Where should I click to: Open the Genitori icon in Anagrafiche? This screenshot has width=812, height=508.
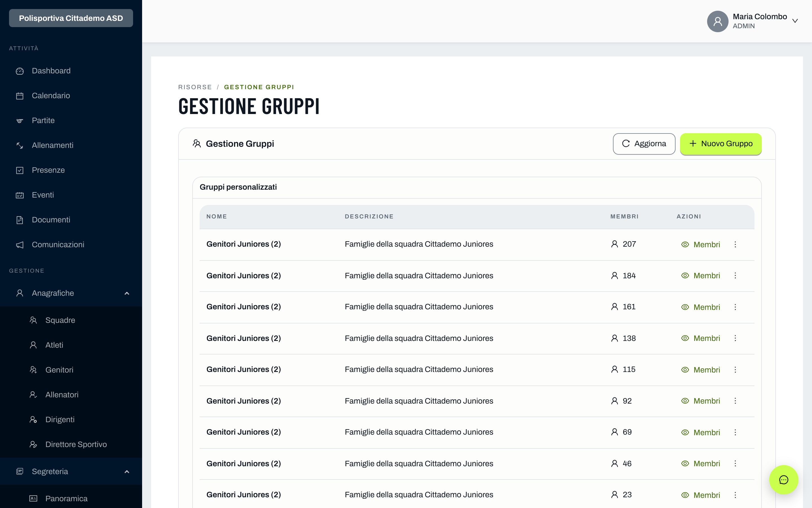tap(33, 370)
